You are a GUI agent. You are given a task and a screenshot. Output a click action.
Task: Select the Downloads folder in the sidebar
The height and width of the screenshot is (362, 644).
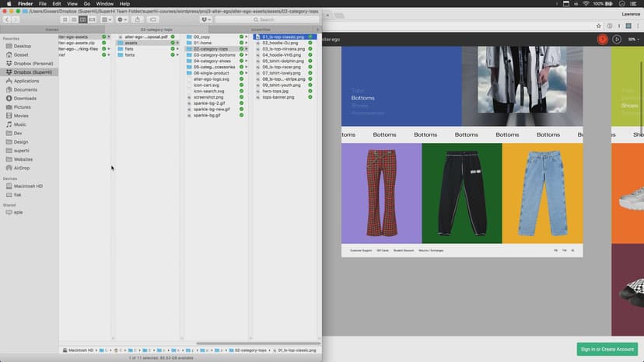point(25,98)
